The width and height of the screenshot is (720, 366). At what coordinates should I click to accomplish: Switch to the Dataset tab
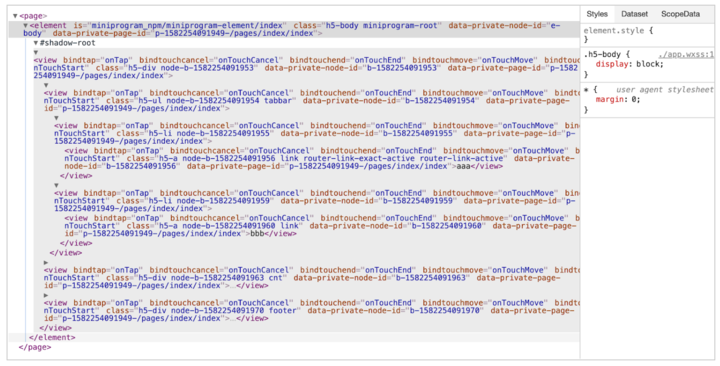click(634, 14)
